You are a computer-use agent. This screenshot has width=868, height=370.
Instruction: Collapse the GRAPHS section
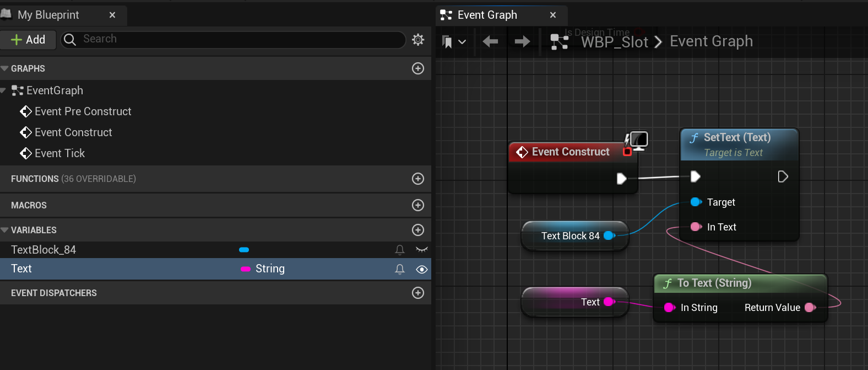[x=4, y=68]
